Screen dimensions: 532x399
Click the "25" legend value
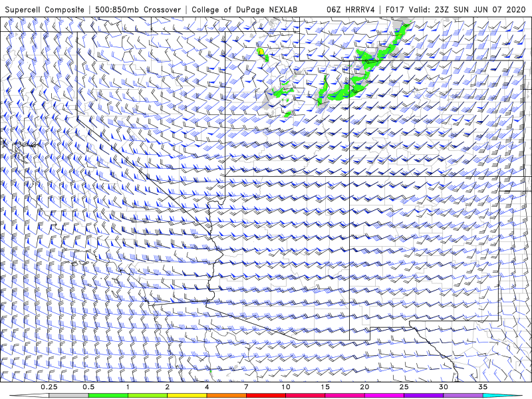(404, 387)
